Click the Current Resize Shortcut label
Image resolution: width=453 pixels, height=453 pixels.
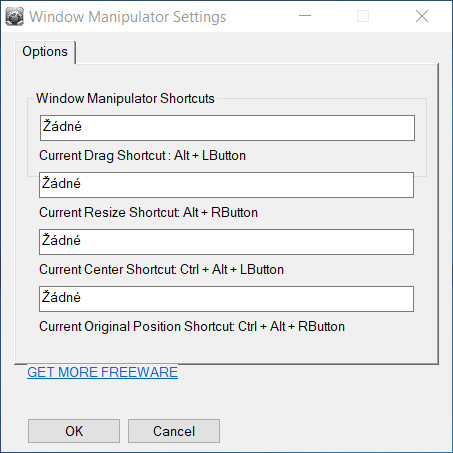[x=148, y=213]
